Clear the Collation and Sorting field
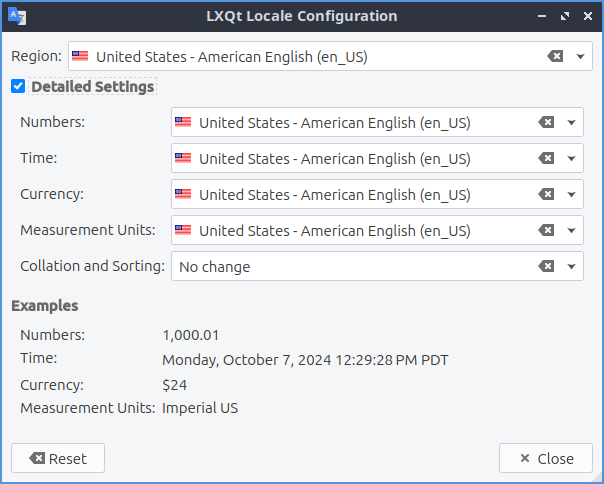 click(546, 267)
